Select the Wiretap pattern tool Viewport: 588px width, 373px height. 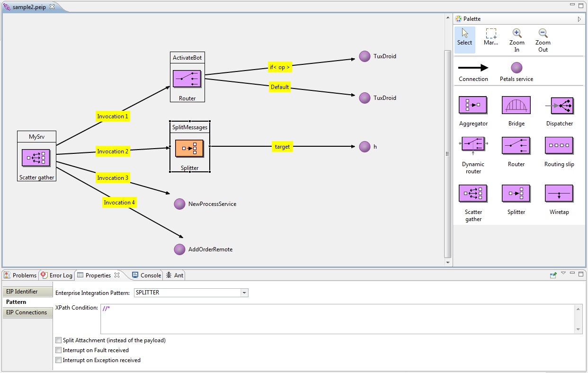(559, 194)
